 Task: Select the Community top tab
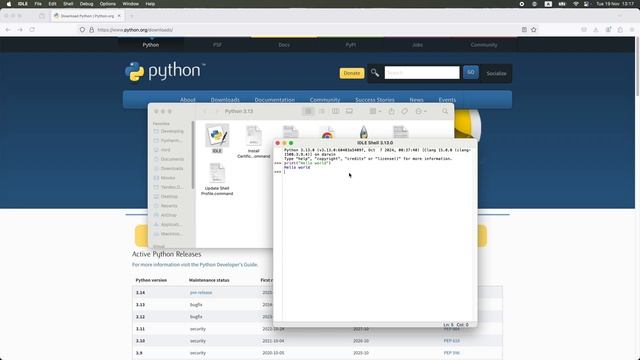[x=484, y=45]
